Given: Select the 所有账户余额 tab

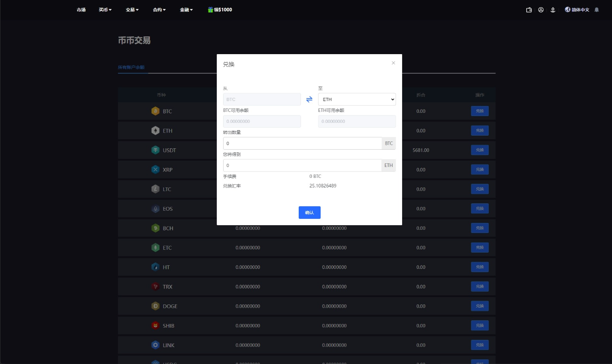Looking at the screenshot, I should click(x=131, y=67).
